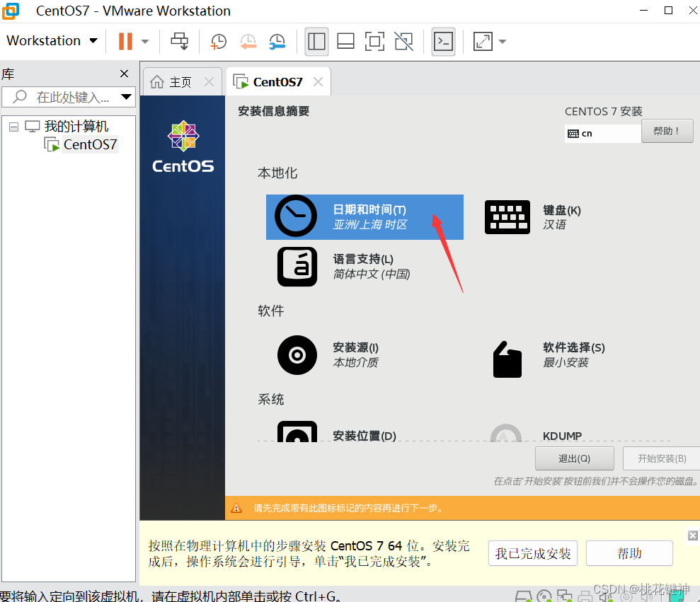This screenshot has width=700, height=602.
Task: Open 安装源 disc icon
Action: coord(297,355)
